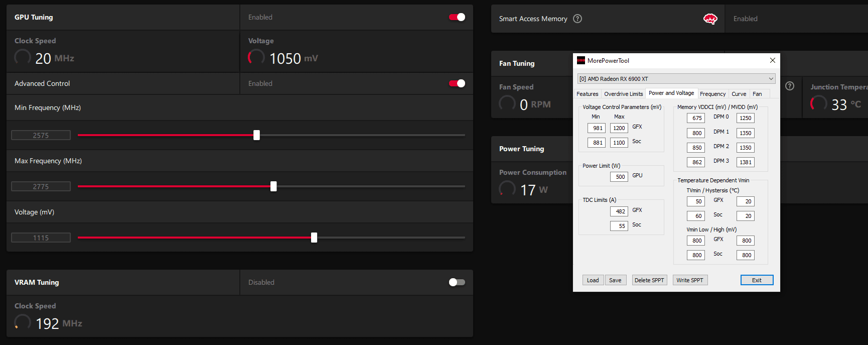Switch to the Fan tab
This screenshot has height=345, width=868.
tap(757, 94)
